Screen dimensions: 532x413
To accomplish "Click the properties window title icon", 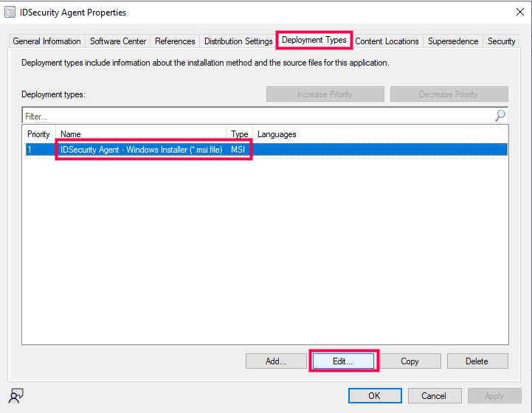I will pos(10,13).
